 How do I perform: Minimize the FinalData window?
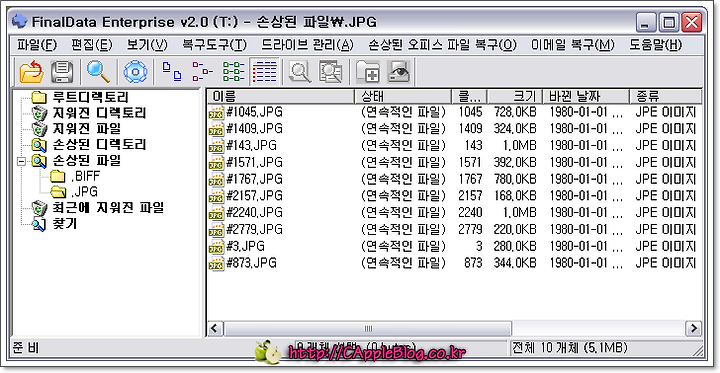click(x=647, y=22)
